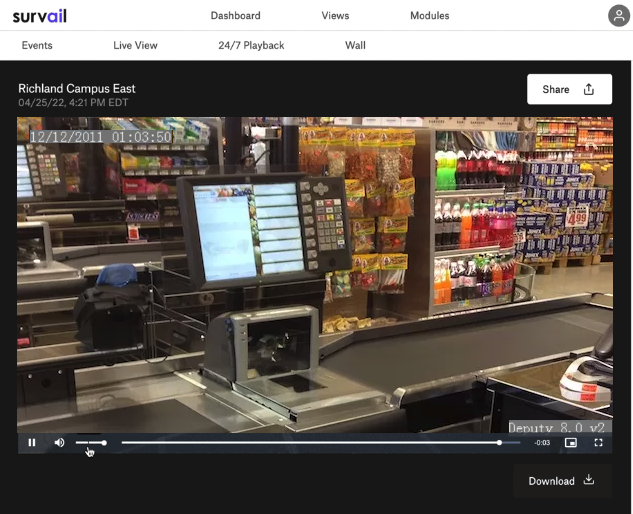Mute the video with the speaker icon
The width and height of the screenshot is (633, 514).
[59, 442]
